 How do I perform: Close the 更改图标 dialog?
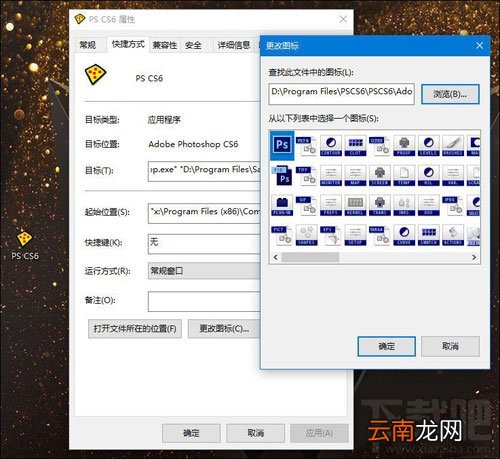pos(480,46)
